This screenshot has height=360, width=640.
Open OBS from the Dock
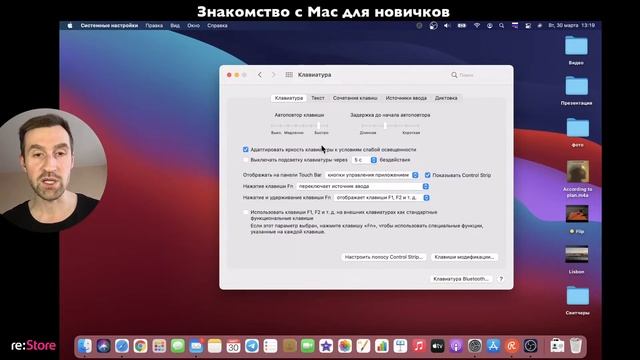tap(531, 346)
